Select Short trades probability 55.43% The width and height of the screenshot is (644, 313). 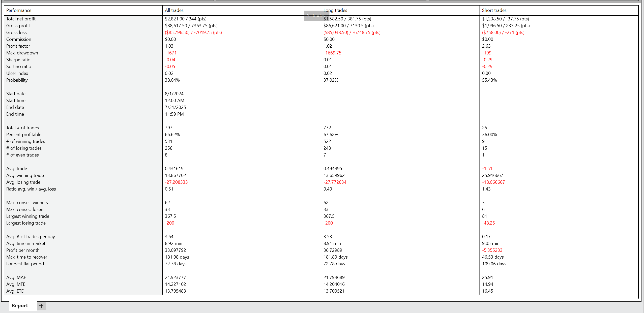click(x=490, y=80)
